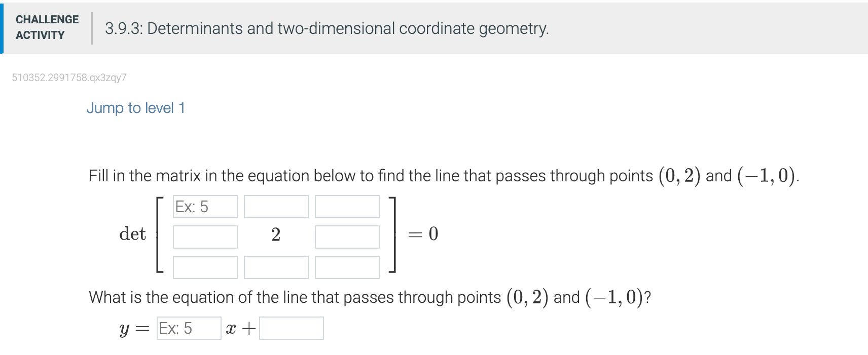
Task: Click the middle-left matrix input field
Action: (205, 236)
